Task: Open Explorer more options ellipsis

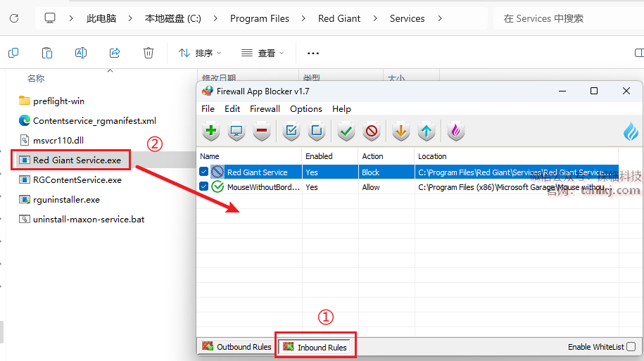Action: point(313,53)
